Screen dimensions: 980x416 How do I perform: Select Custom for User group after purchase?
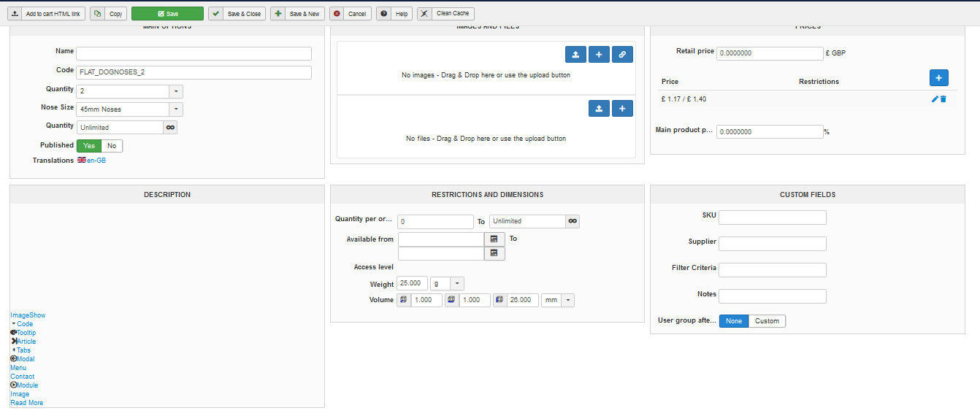click(x=767, y=321)
